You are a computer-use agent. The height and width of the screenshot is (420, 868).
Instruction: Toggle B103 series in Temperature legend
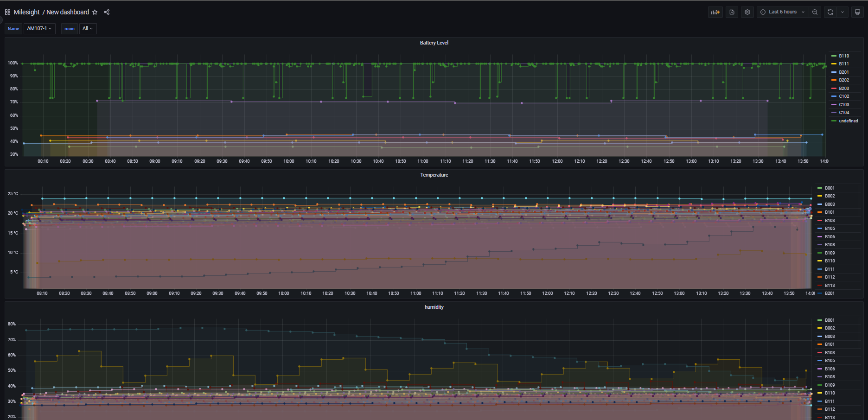pyautogui.click(x=830, y=221)
